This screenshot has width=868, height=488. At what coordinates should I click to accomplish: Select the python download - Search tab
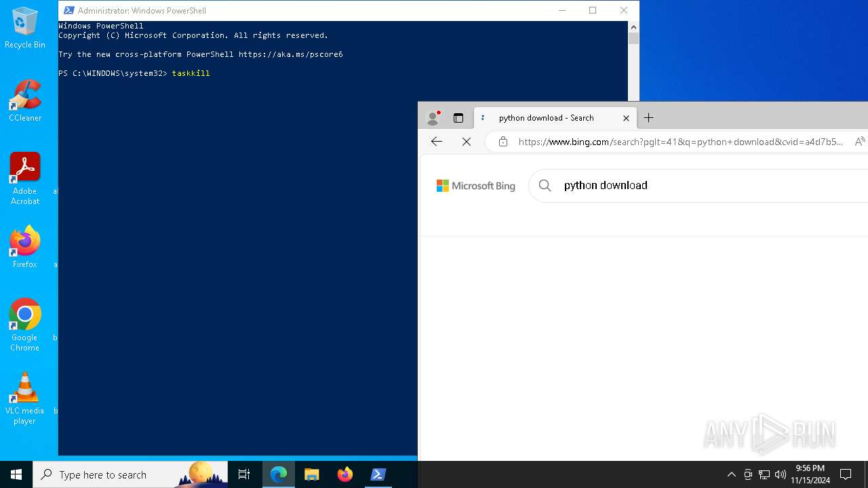(555, 118)
